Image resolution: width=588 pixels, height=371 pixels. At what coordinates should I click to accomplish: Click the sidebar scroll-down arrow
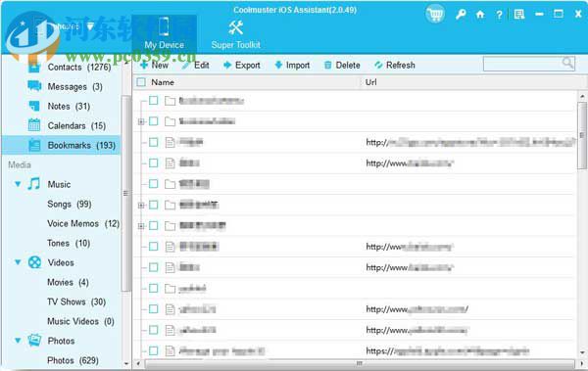(125, 363)
